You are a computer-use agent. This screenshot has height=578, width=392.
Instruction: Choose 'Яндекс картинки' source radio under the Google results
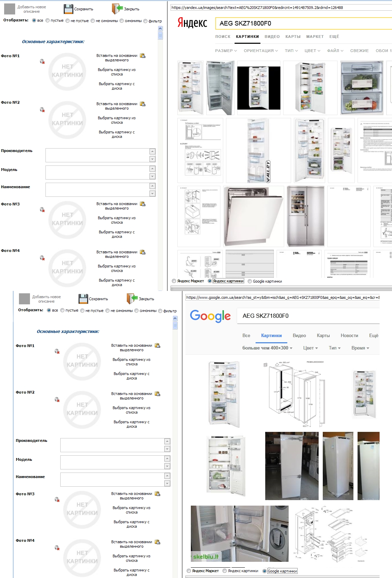pos(225,571)
